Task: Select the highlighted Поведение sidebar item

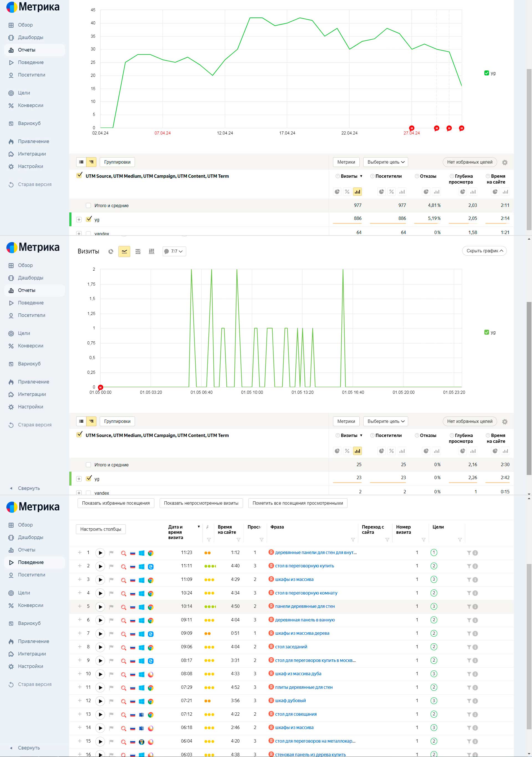Action: pos(34,562)
